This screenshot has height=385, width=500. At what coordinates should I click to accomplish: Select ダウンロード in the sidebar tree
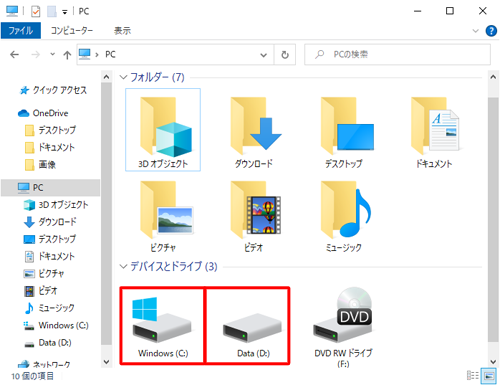50,222
